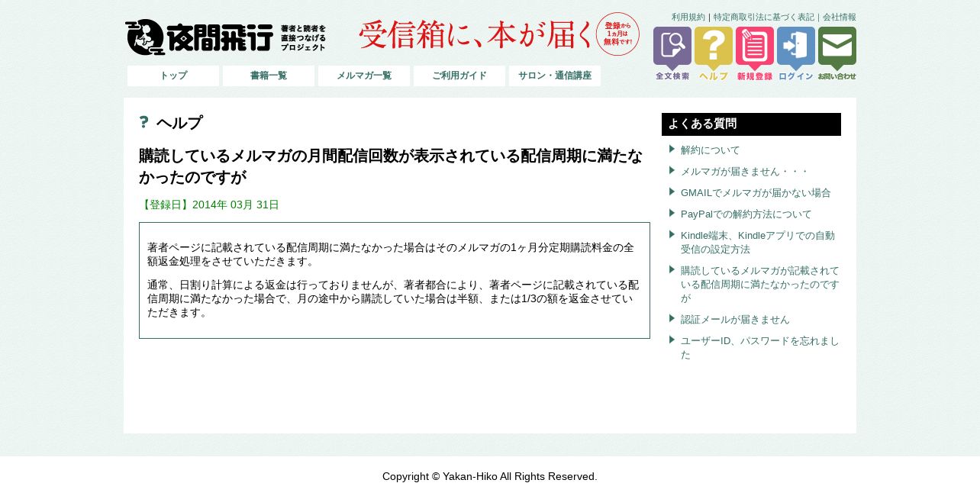Open the メルマガ一覧 navigation tab

(x=364, y=76)
